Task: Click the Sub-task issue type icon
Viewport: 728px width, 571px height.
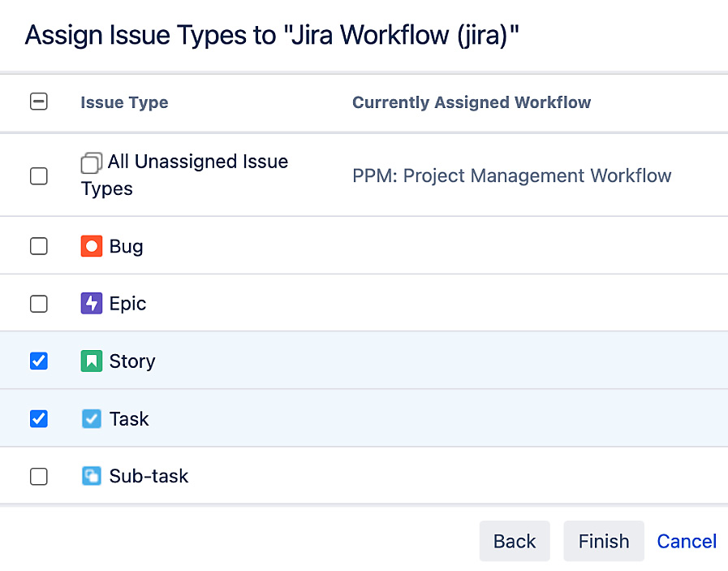Action: click(x=91, y=476)
